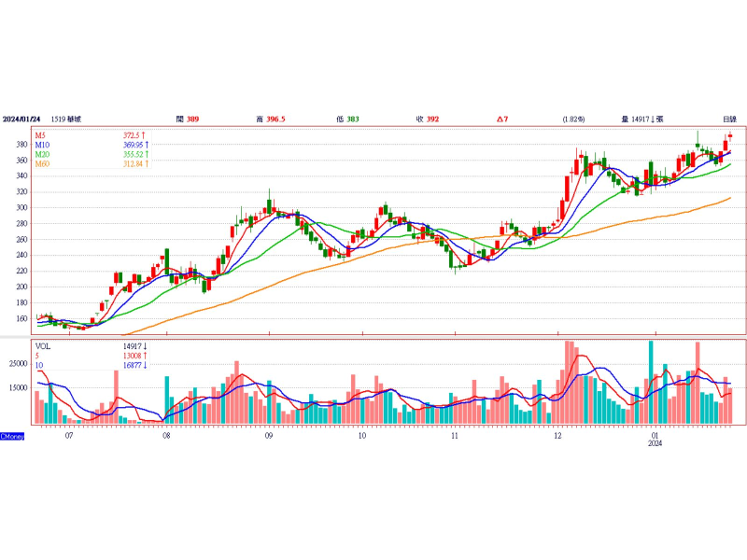The width and height of the screenshot is (747, 560).
Task: Click the 1519 華城 stock name
Action: click(66, 119)
